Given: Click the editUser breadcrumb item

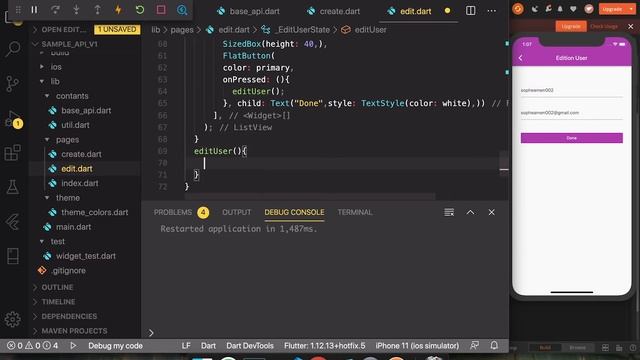Looking at the screenshot, I should click(x=370, y=30).
